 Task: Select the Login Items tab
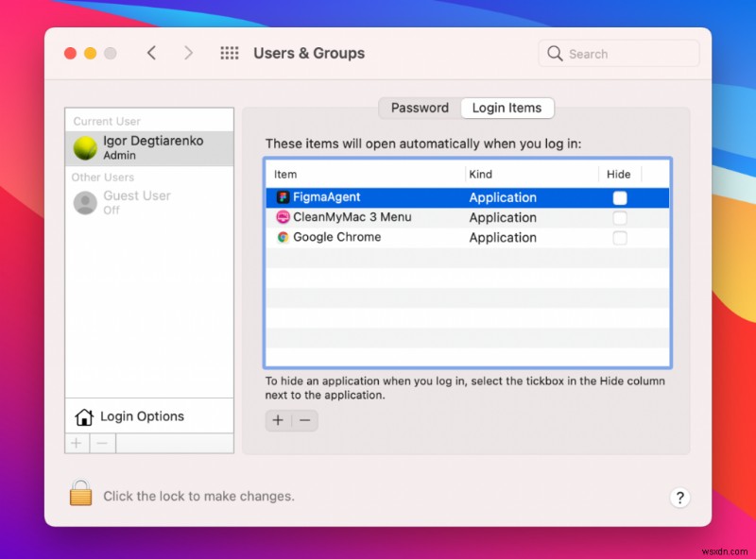click(507, 108)
